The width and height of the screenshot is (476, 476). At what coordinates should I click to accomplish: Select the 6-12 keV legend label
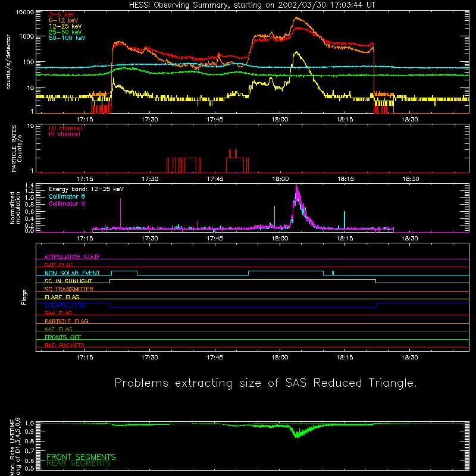[x=64, y=20]
